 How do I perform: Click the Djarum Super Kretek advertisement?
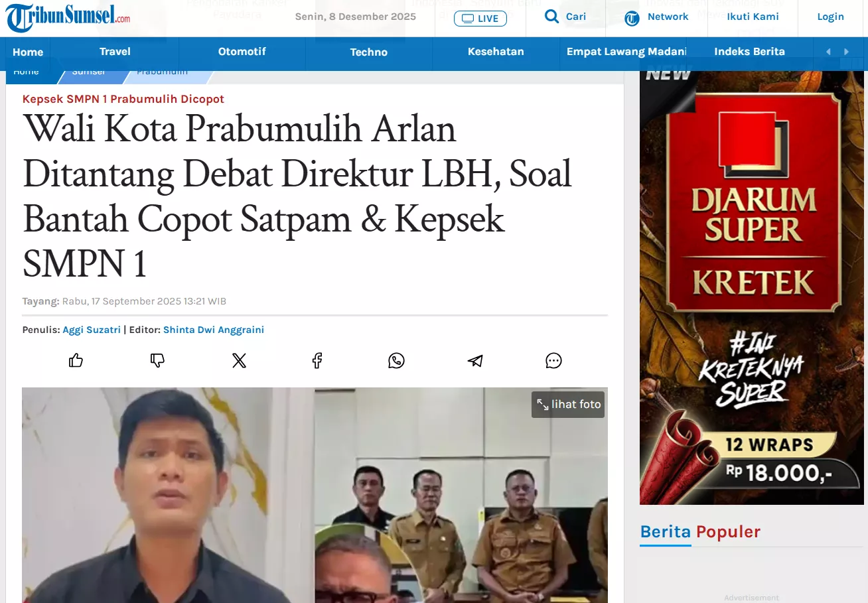point(751,285)
